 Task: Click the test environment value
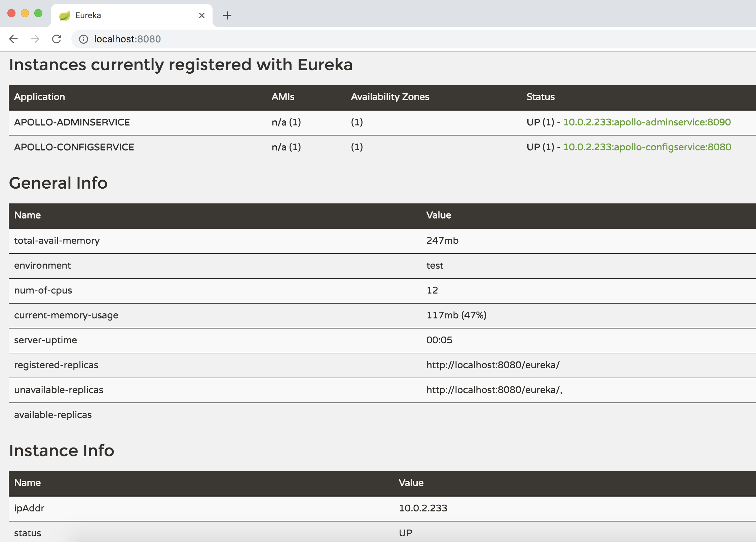coord(435,266)
